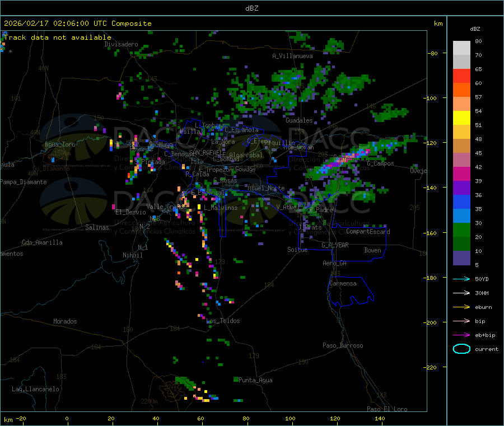The image size is (504, 426).
Task: Click 'Track data not available' message
Action: coord(58,38)
